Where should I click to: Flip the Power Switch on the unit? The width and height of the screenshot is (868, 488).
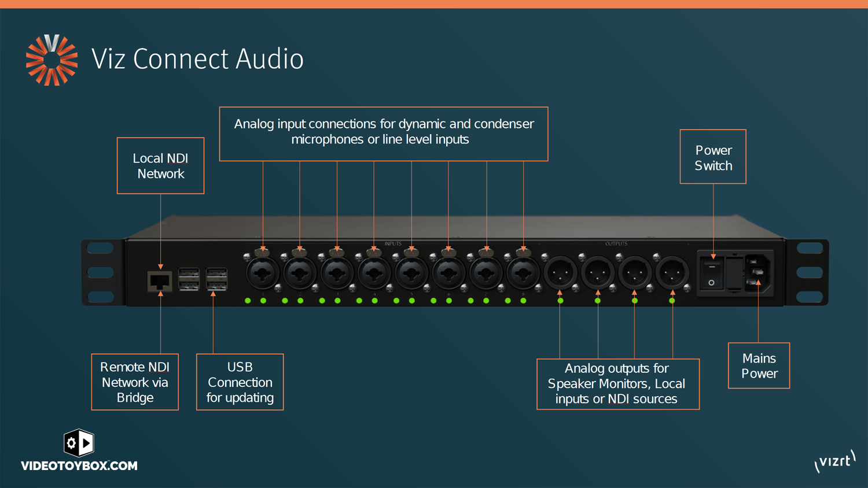pos(712,273)
